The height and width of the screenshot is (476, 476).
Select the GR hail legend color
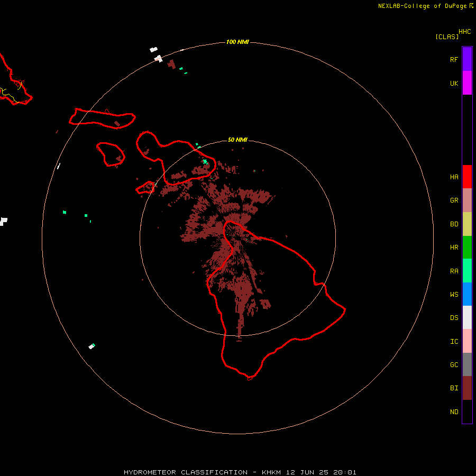click(467, 200)
